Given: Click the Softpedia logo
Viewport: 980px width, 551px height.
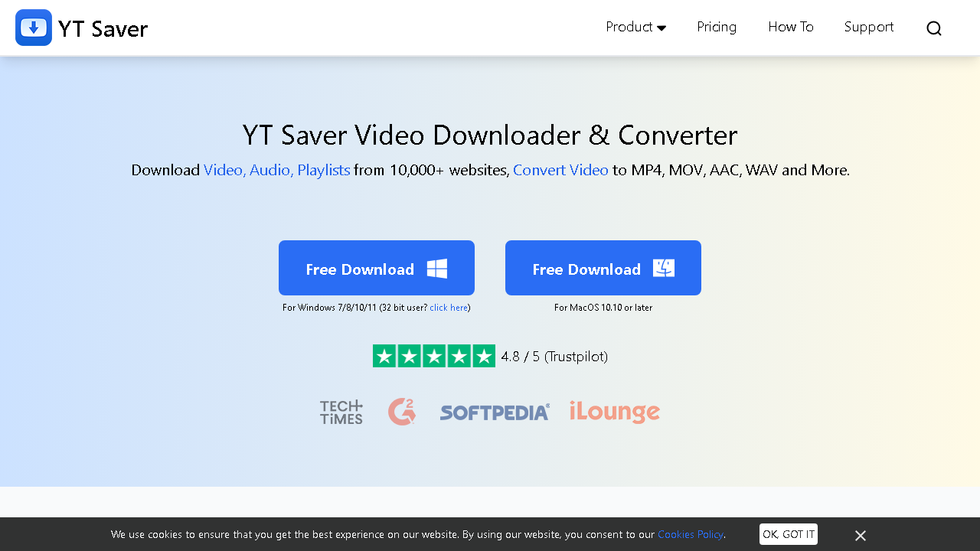Looking at the screenshot, I should [x=495, y=412].
